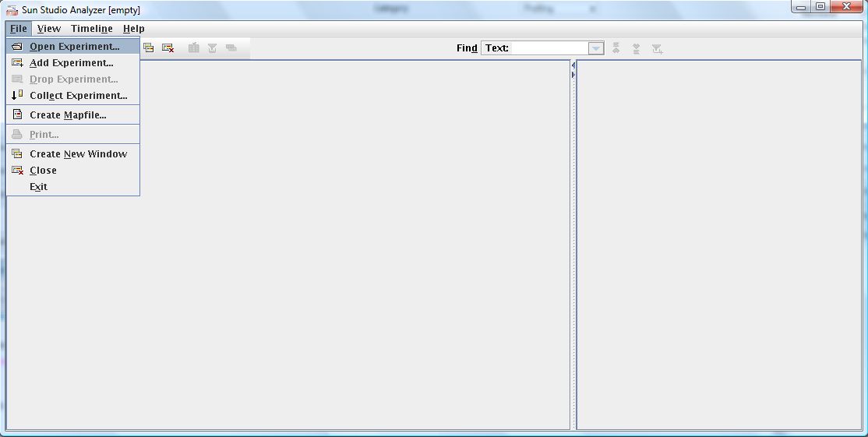Screen dimensions: 868x437
Task: Collapse right pane using the right arrow on the splitter
Action: coord(573,75)
